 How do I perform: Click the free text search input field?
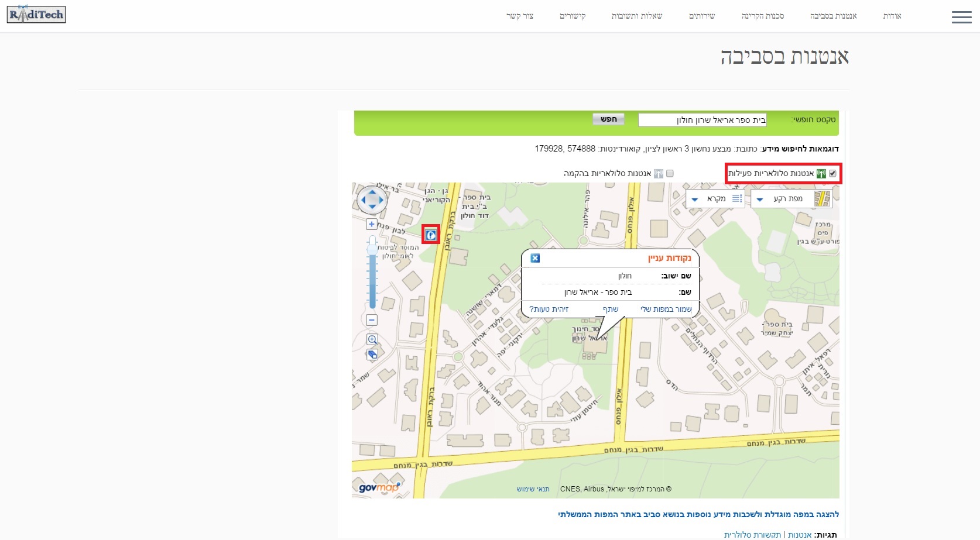coord(702,120)
